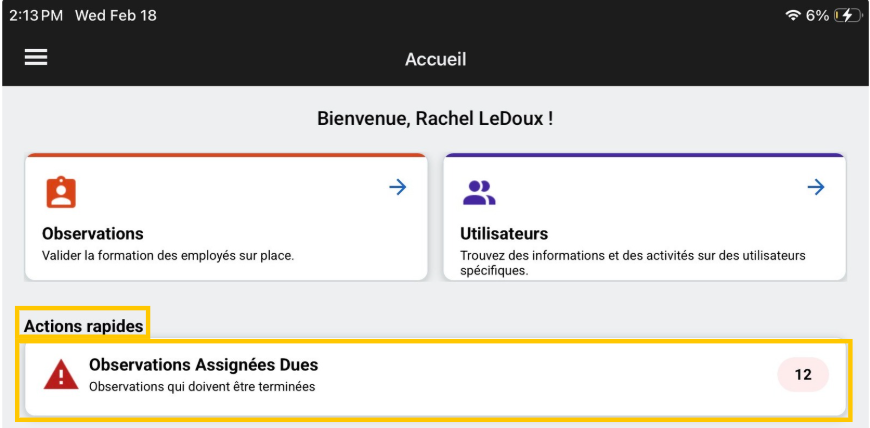The width and height of the screenshot is (870, 428).
Task: Click the orange Observations badge icon
Action: tap(61, 191)
